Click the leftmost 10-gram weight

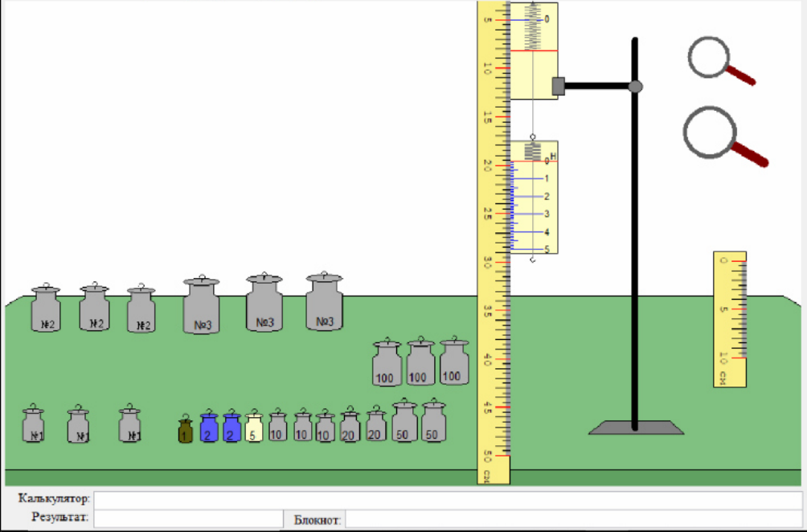tap(278, 425)
